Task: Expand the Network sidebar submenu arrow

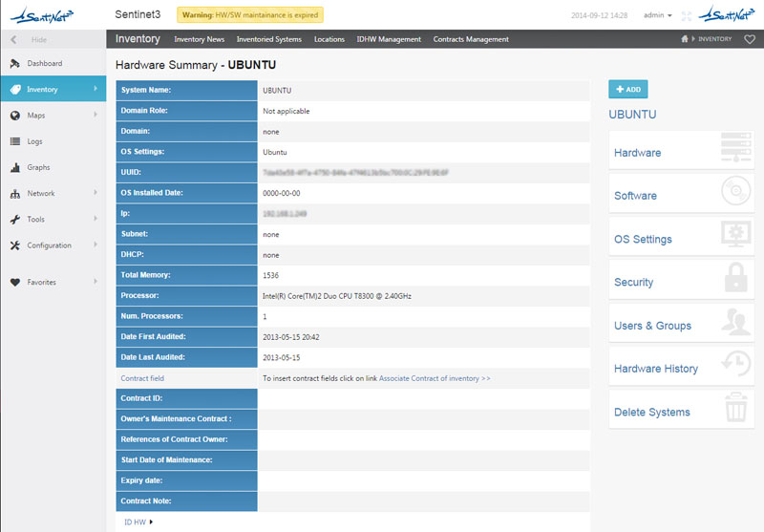Action: [95, 192]
